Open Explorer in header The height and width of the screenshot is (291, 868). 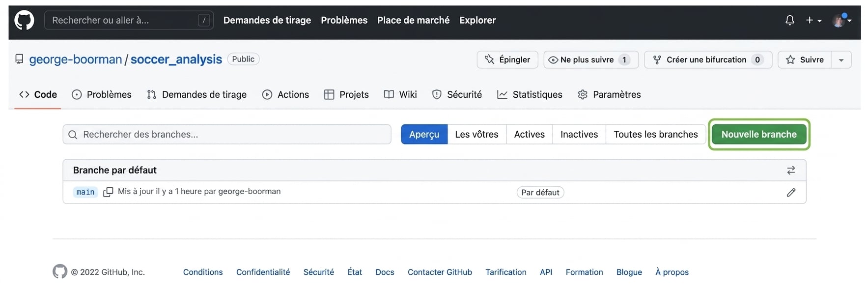click(477, 20)
